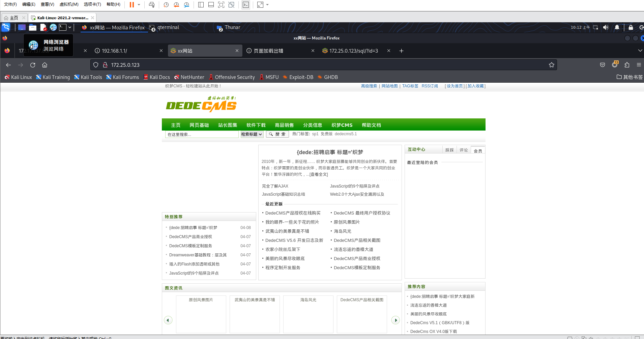Image resolution: width=644 pixels, height=339 pixels.
Task: Open the network connection tray icon
Action: pos(596,27)
